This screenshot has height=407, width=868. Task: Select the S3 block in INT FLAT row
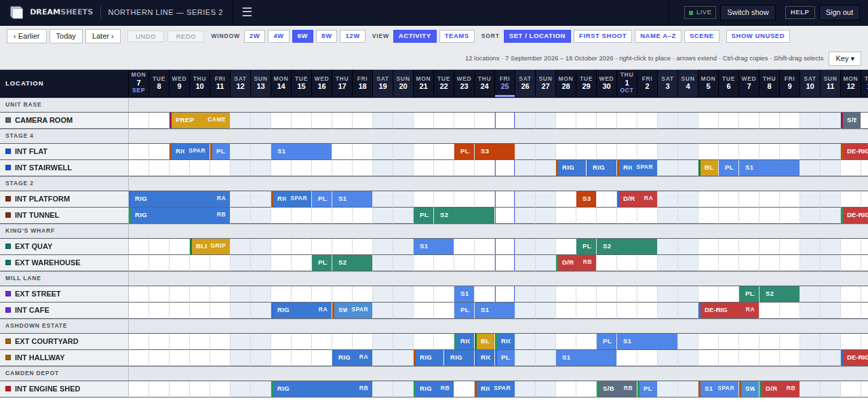[x=494, y=151]
